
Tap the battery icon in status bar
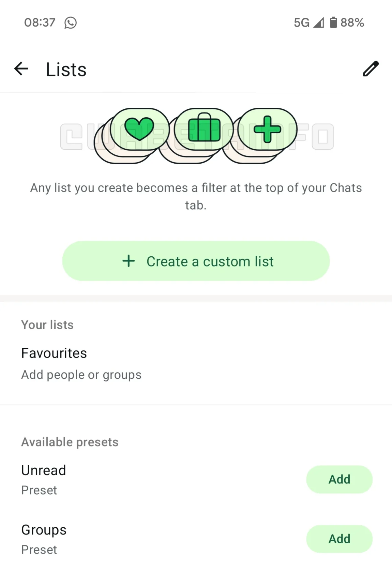point(333,22)
